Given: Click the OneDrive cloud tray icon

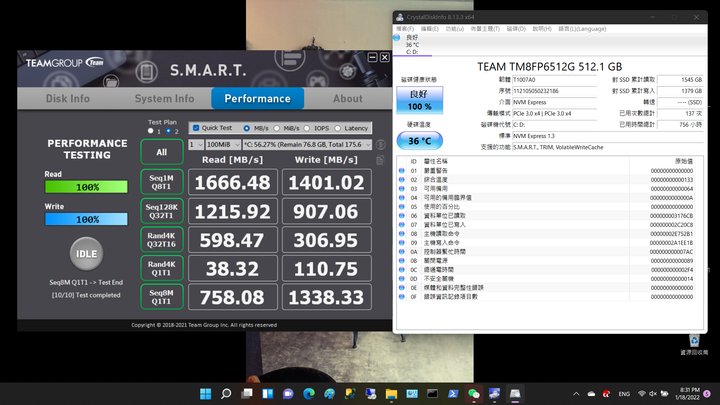Looking at the screenshot, I should (x=591, y=394).
